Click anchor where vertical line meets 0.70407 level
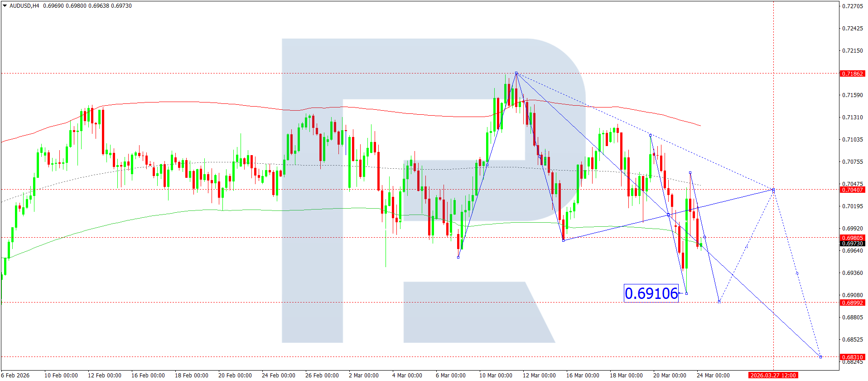868x381 pixels. (773, 190)
